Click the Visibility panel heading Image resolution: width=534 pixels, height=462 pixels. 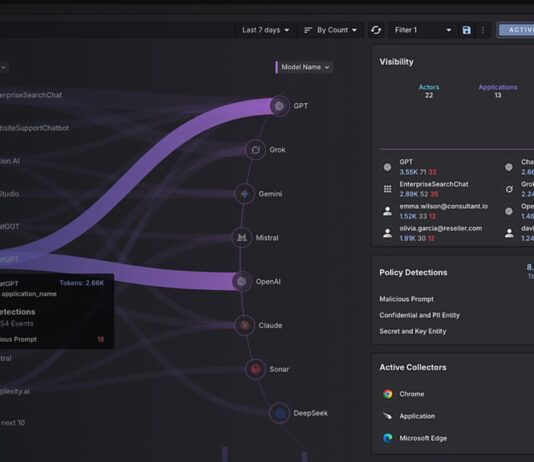pyautogui.click(x=396, y=62)
